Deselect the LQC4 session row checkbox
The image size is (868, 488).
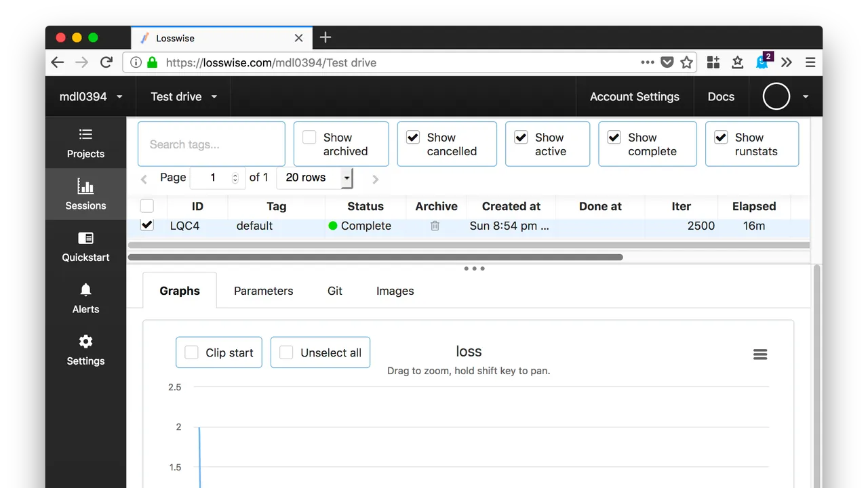pos(147,224)
